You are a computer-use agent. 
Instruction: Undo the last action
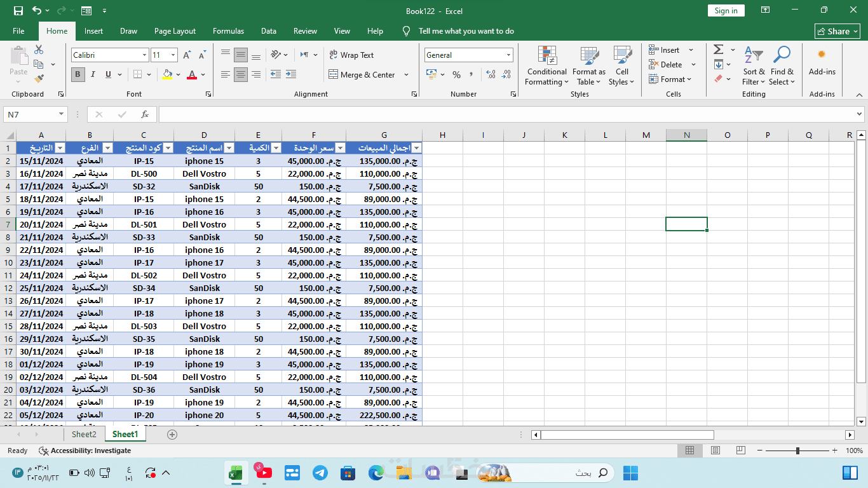coord(36,11)
